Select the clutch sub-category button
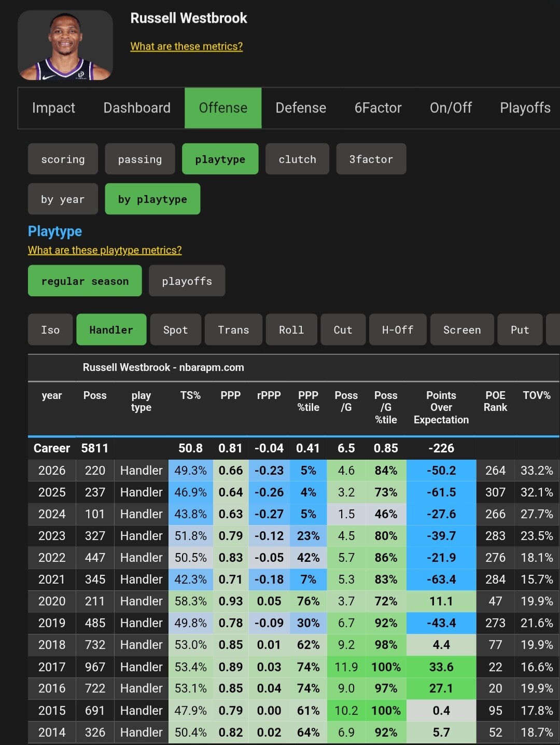The height and width of the screenshot is (745, 560). click(x=298, y=159)
